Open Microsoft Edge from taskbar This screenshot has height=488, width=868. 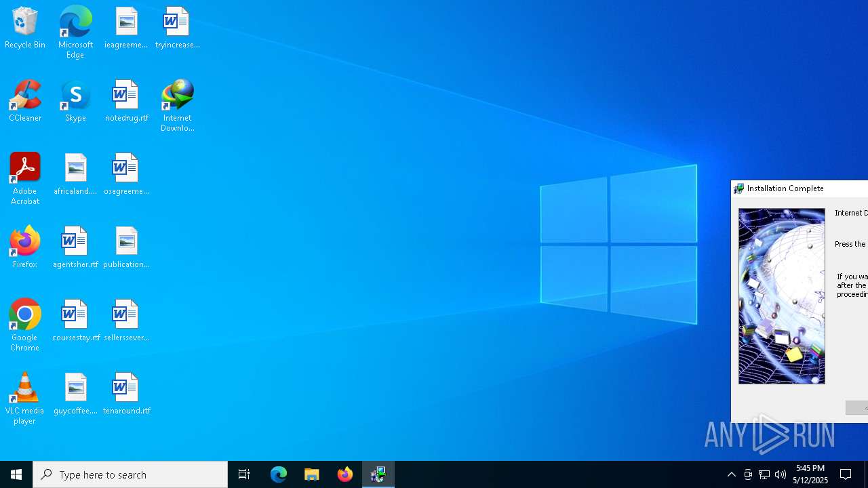(279, 474)
